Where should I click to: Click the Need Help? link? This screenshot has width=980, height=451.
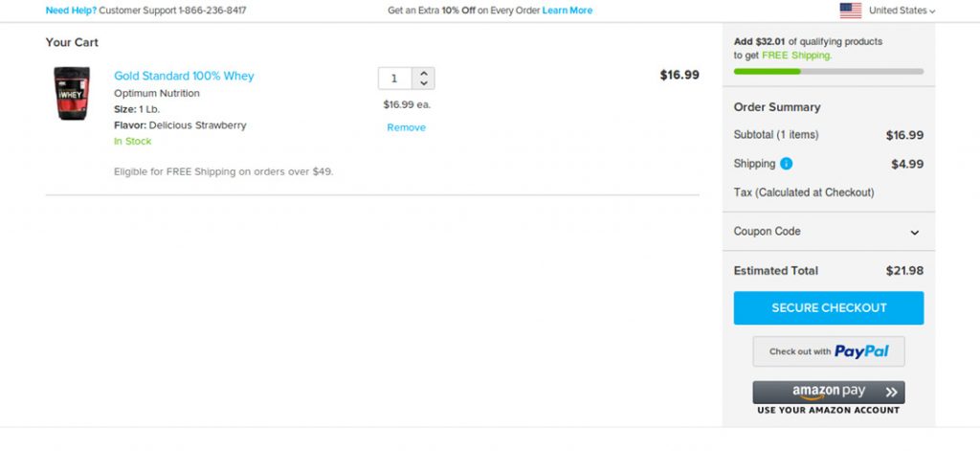click(x=70, y=11)
